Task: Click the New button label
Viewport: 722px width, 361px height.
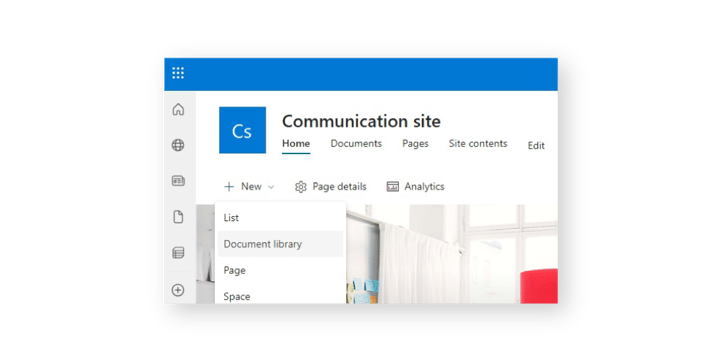Action: tap(251, 186)
